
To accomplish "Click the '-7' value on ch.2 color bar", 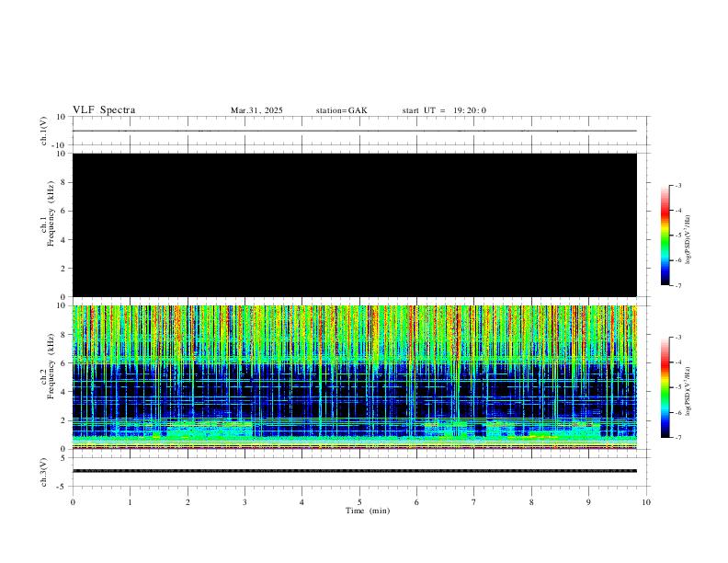I will coord(677,438).
